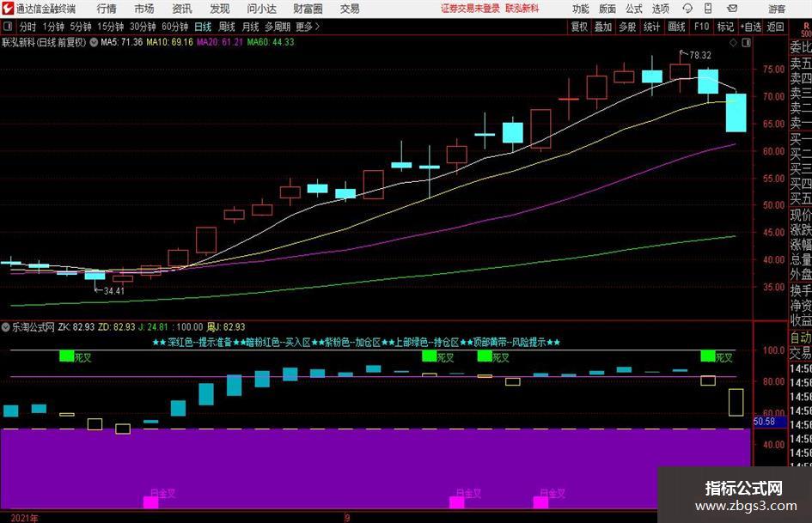Click the 78.32 high price label
Viewport: 812px width, 523px height.
click(x=700, y=56)
